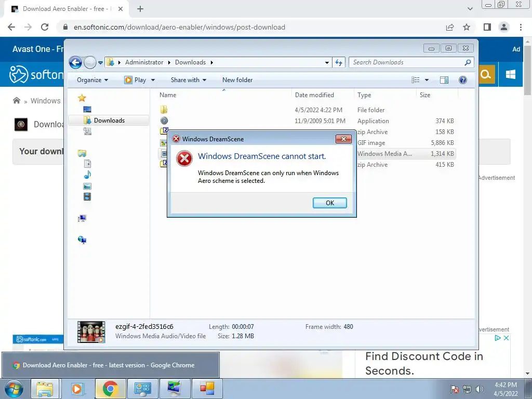This screenshot has height=399, width=532.
Task: Select Downloads in the navigation pane
Action: 109,121
